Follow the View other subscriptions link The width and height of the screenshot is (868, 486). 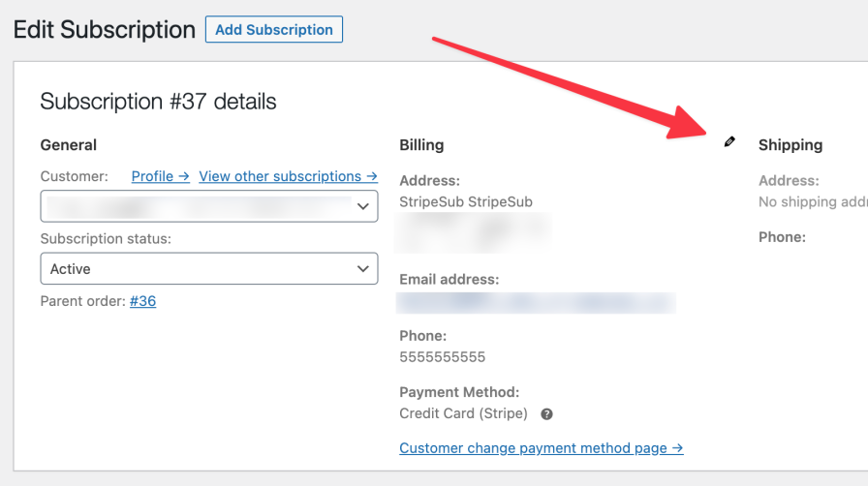coord(288,176)
